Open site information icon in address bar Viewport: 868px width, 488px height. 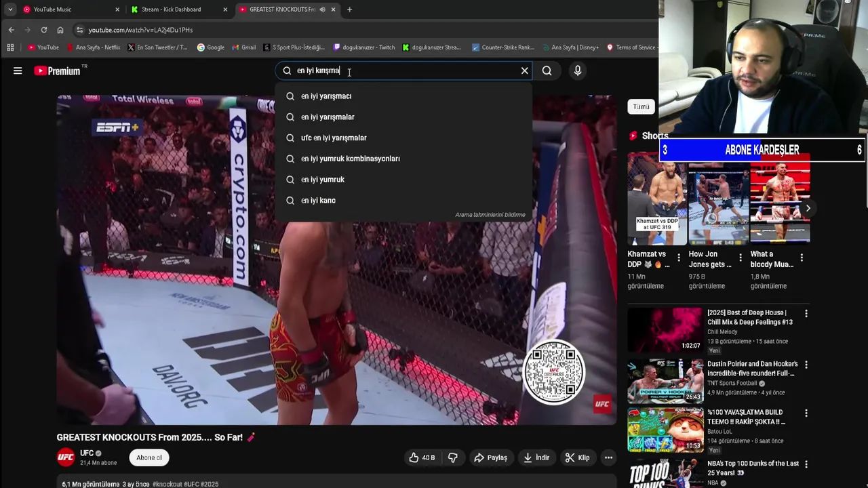(80, 30)
